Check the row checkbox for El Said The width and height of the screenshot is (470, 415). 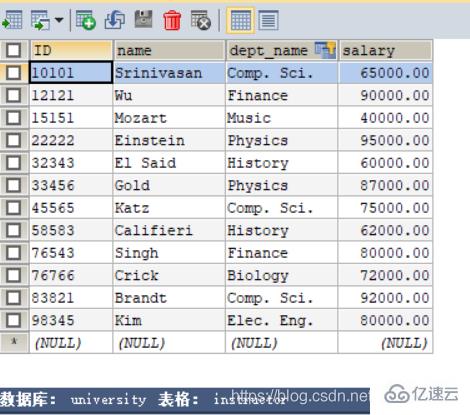click(x=13, y=163)
